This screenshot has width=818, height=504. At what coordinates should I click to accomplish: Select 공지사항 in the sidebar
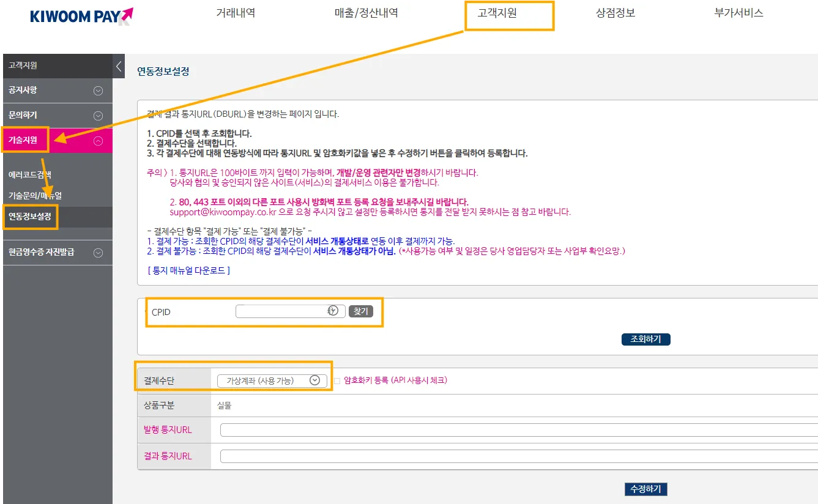(23, 91)
